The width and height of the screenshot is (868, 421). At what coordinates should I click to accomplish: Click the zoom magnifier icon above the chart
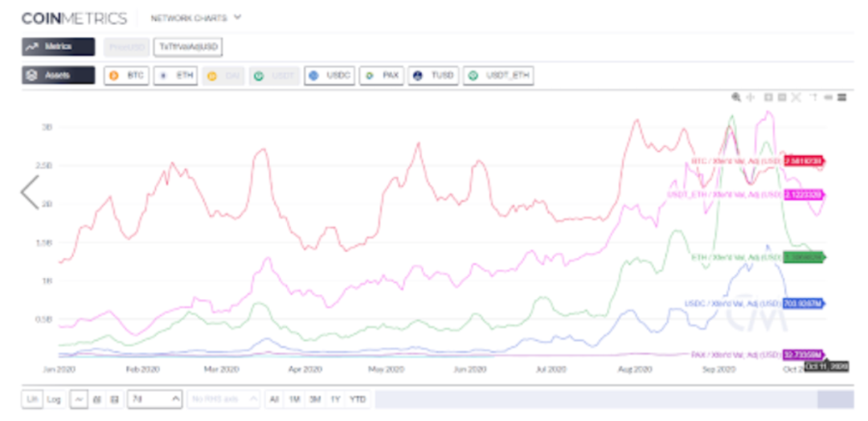click(x=735, y=97)
